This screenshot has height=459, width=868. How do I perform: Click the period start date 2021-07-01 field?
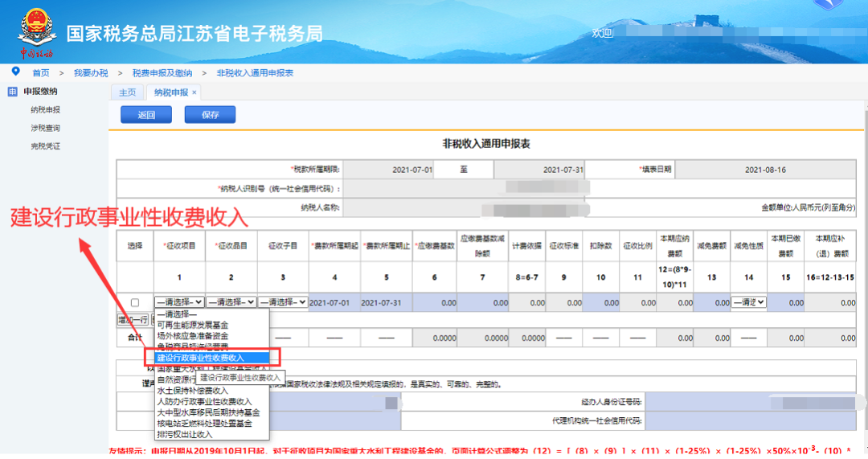[388, 170]
